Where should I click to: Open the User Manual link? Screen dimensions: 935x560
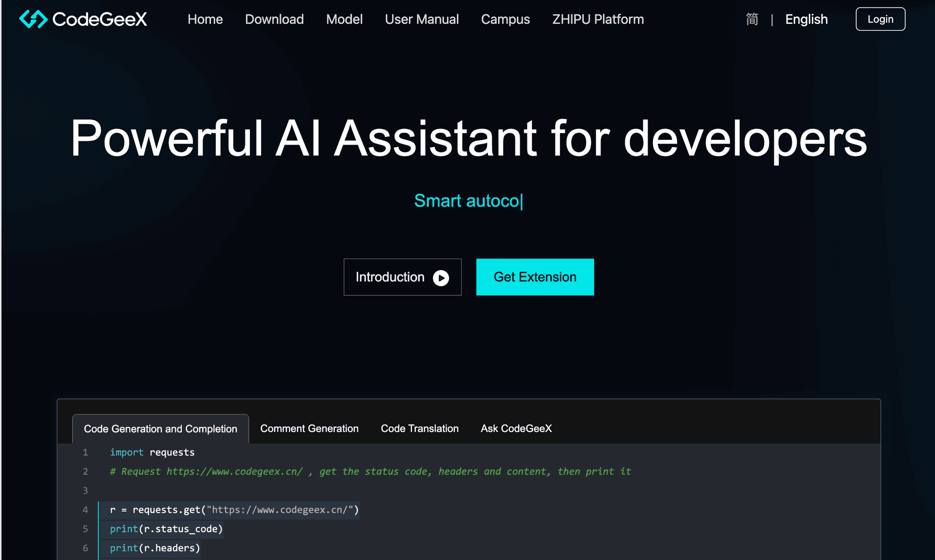(x=422, y=19)
